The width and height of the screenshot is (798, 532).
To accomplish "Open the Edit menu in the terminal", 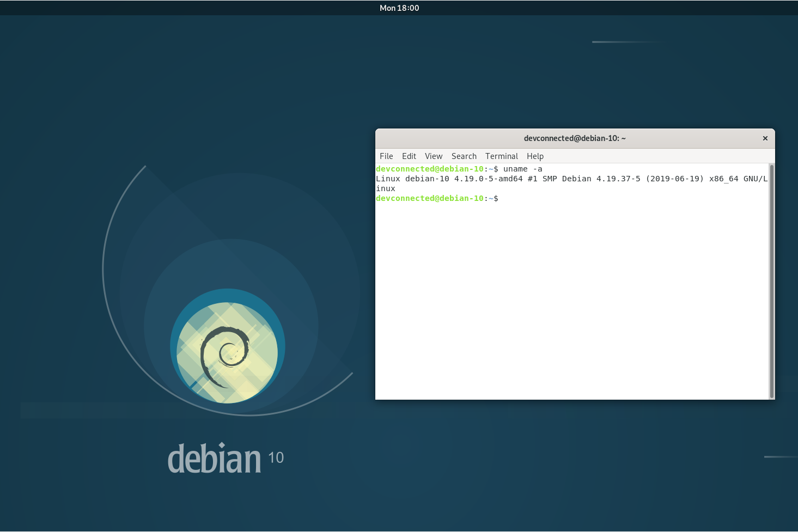I will tap(409, 156).
